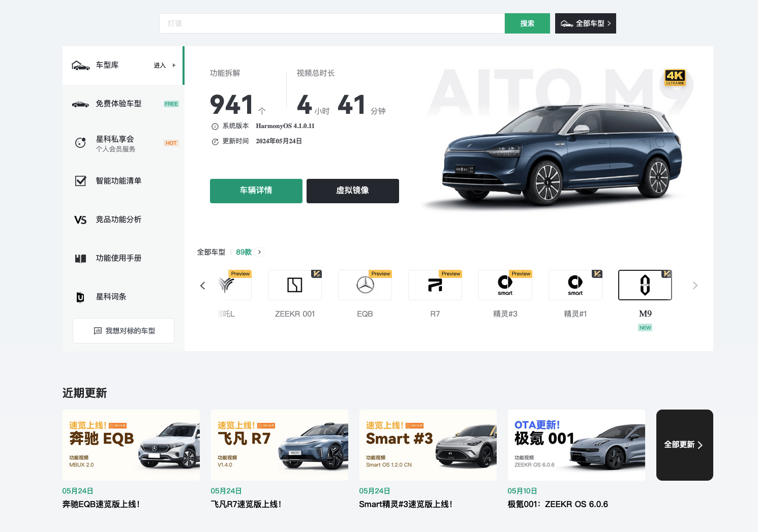Toggle the M9 model selection card
This screenshot has width=758, height=532.
[x=645, y=285]
